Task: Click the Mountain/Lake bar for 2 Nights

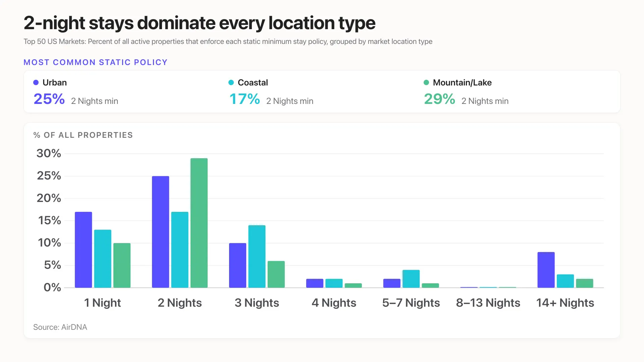Action: point(199,223)
